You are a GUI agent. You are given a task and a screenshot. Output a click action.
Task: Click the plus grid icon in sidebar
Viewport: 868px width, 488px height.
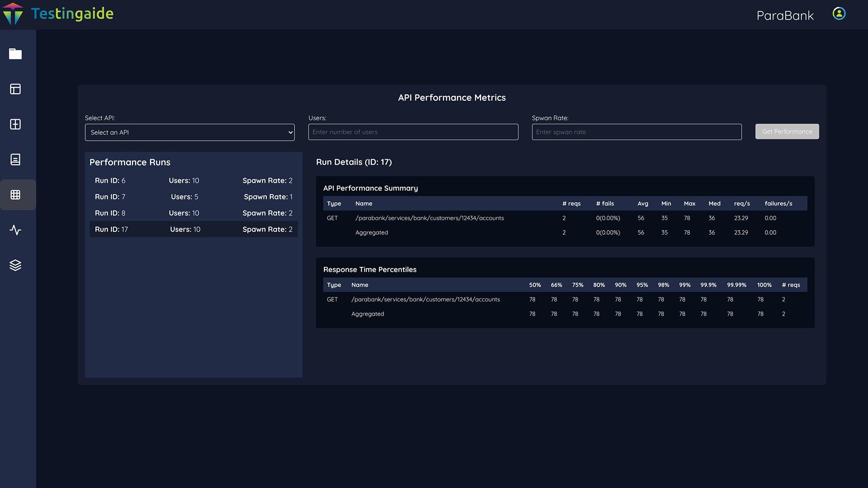click(15, 124)
